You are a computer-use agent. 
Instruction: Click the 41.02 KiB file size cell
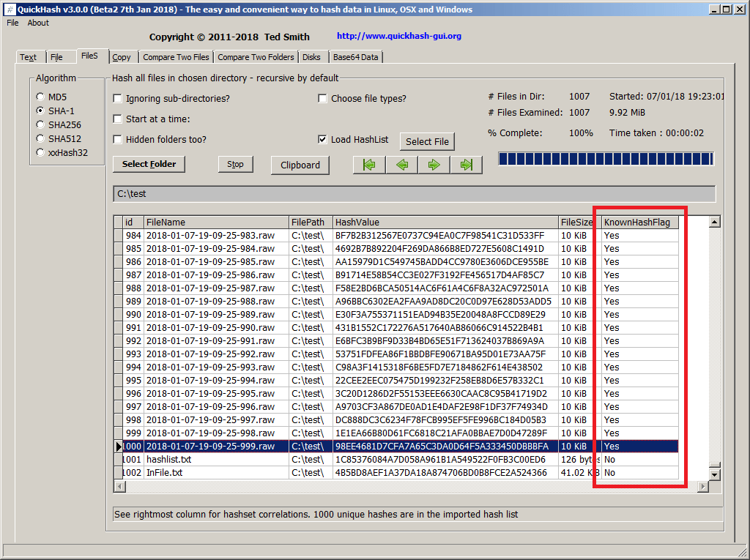click(580, 472)
